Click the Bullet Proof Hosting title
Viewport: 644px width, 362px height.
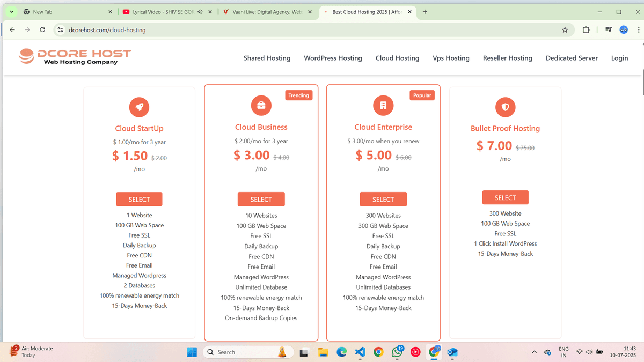tap(505, 129)
